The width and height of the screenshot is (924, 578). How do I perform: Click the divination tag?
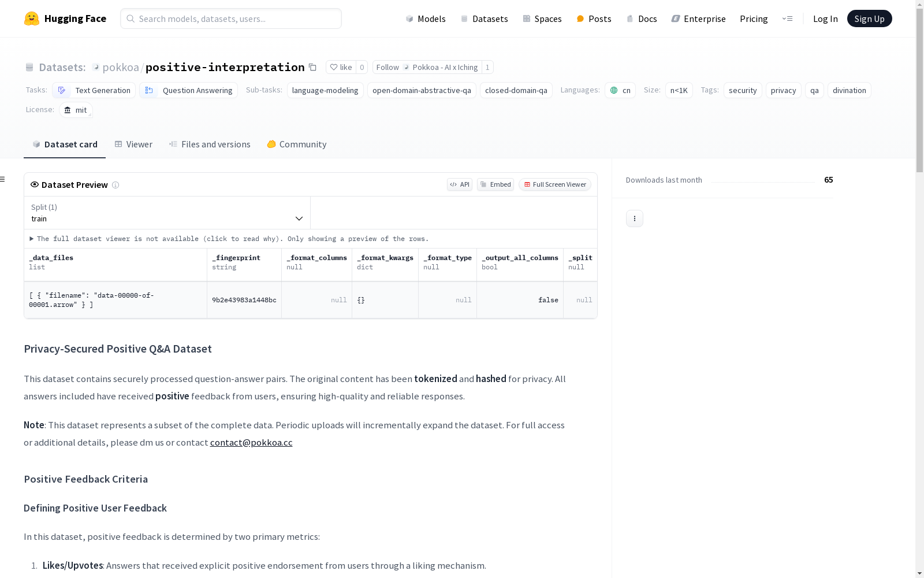(x=850, y=90)
